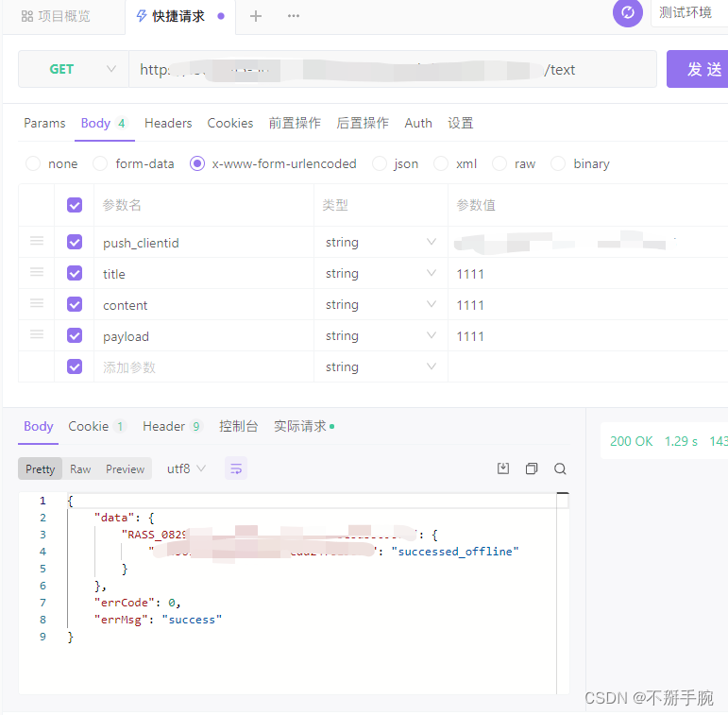Click the lightning icon on quick request tab

(141, 16)
